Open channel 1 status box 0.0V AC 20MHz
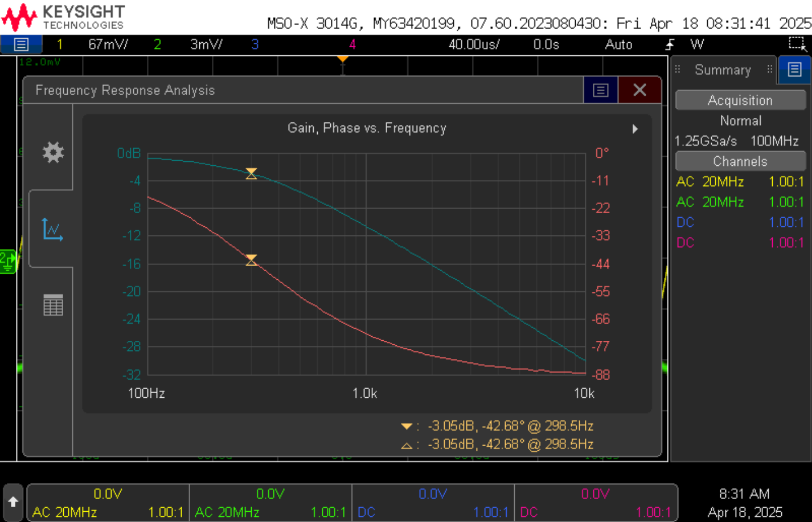Screen dimensions: 812x522 (108, 502)
